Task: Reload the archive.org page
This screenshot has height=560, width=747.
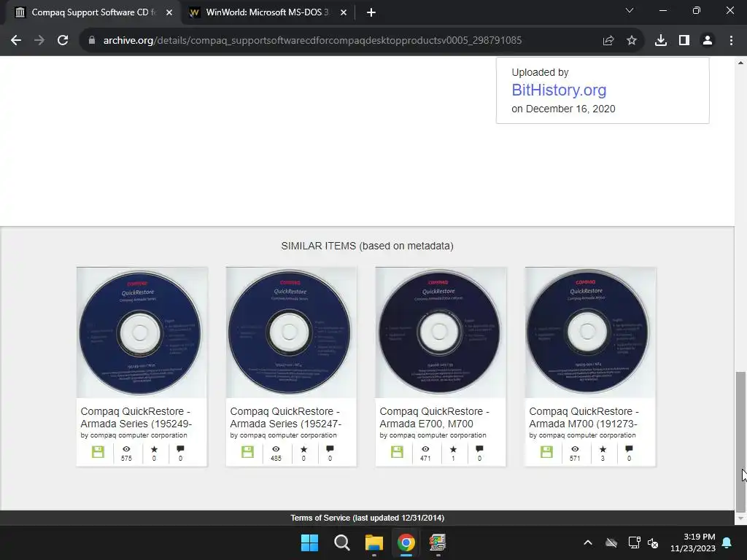Action: click(x=63, y=41)
